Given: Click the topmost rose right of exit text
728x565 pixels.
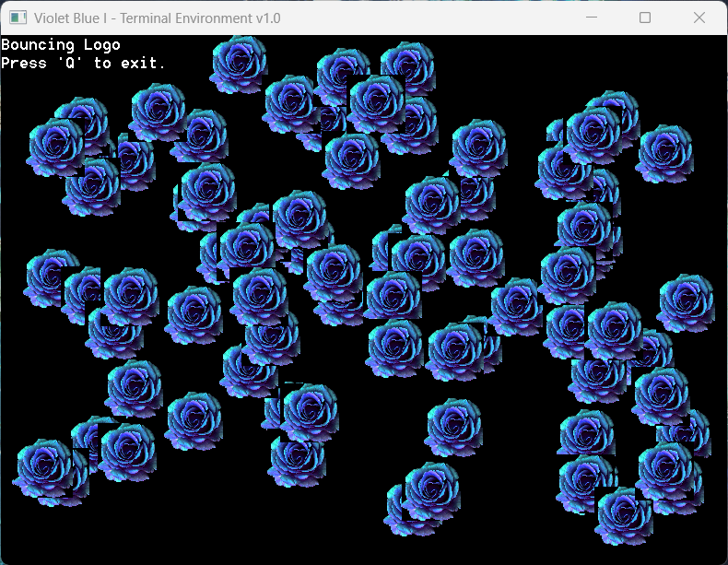Looking at the screenshot, I should pyautogui.click(x=239, y=65).
